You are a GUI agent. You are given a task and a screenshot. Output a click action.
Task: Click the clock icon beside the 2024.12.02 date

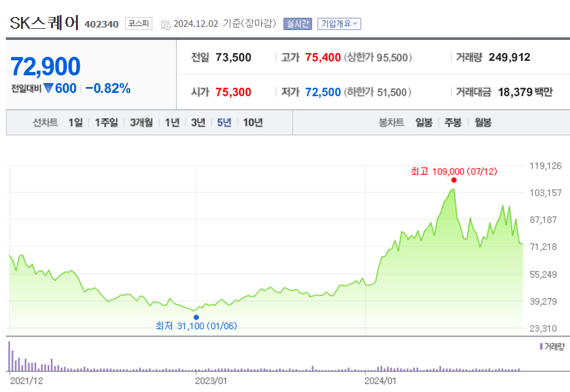tap(166, 25)
